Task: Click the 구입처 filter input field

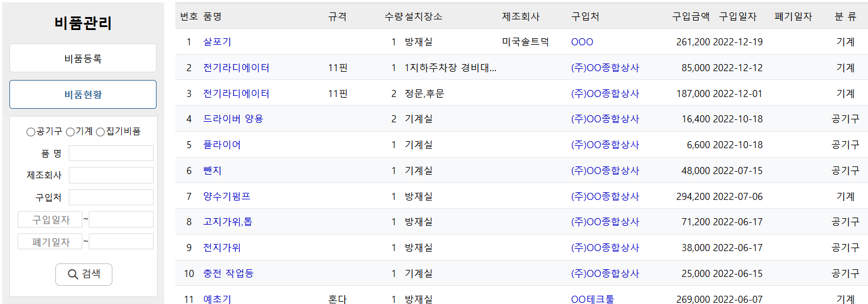Action: click(x=111, y=198)
